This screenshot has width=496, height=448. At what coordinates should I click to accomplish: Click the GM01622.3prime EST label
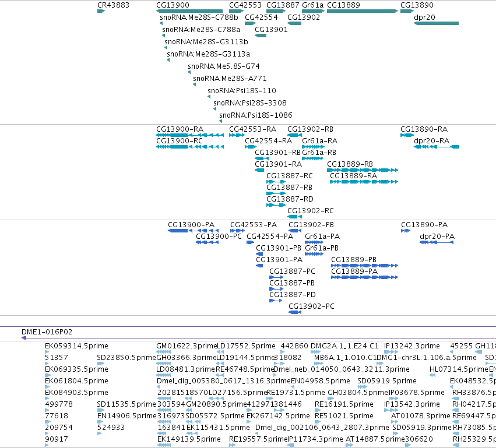[x=187, y=346]
